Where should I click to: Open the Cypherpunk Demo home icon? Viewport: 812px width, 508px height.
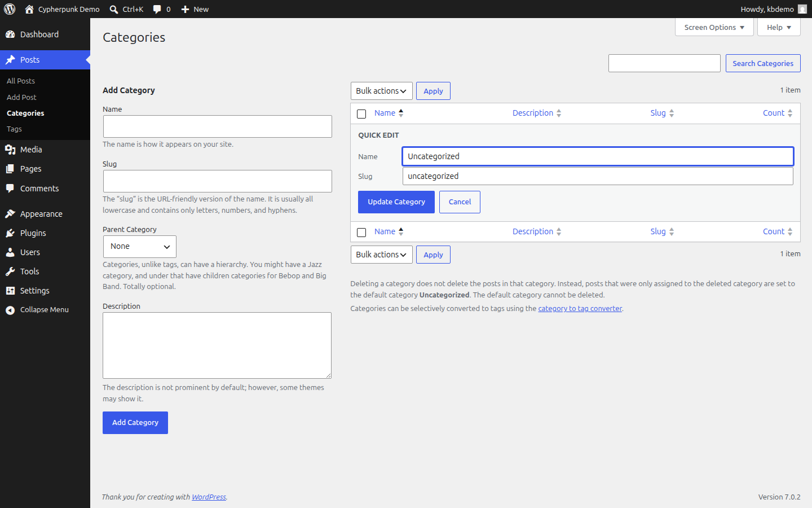tap(29, 9)
